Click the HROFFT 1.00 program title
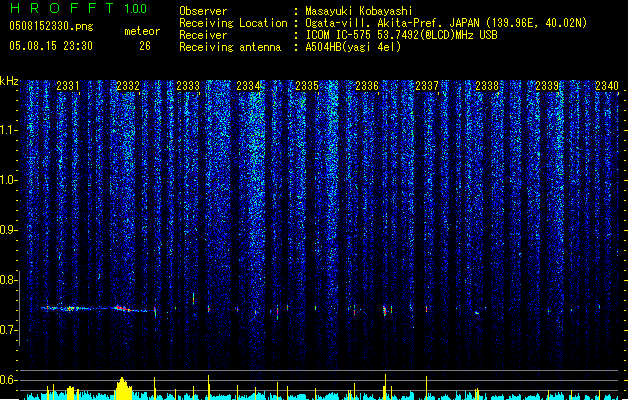629x400 pixels. 78,8
